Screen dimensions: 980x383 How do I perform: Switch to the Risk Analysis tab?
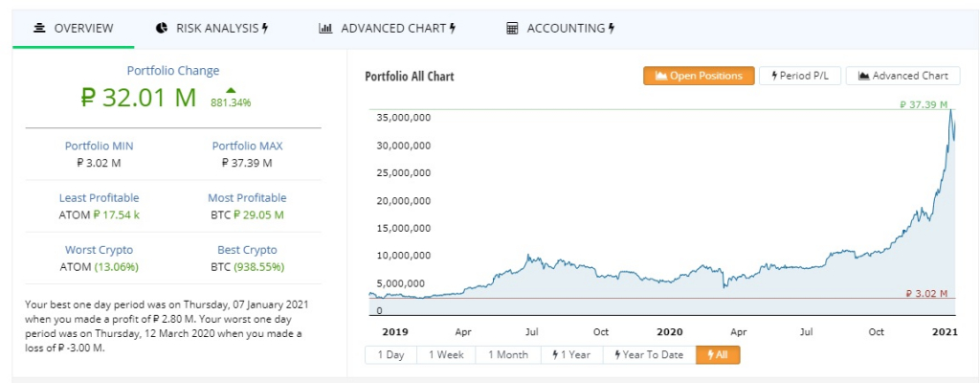(x=212, y=29)
